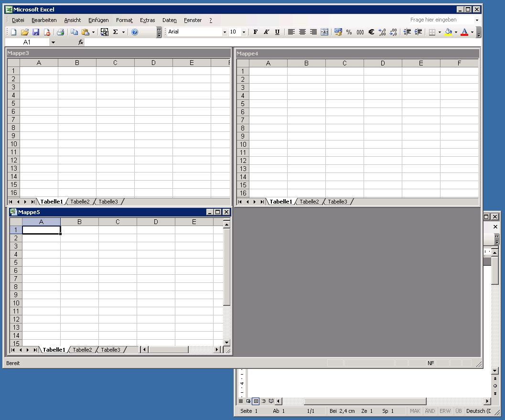Switch Word to normal view
The height and width of the screenshot is (420, 505).
point(241,401)
